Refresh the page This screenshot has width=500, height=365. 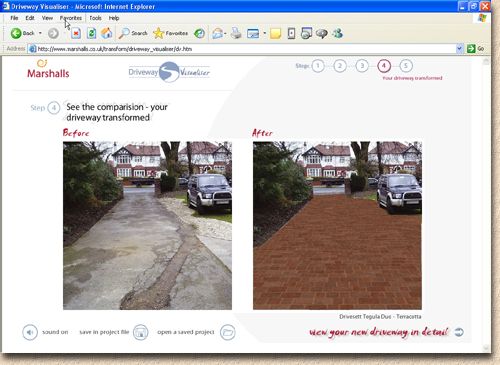(91, 33)
